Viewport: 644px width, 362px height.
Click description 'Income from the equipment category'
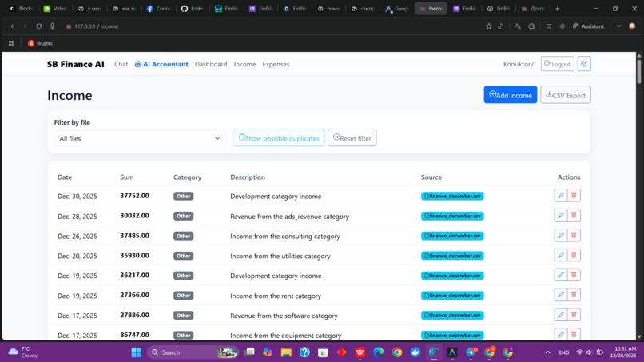[x=285, y=336]
